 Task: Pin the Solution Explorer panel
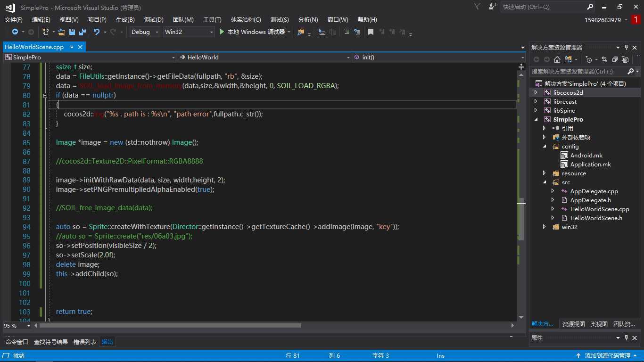pos(627,47)
